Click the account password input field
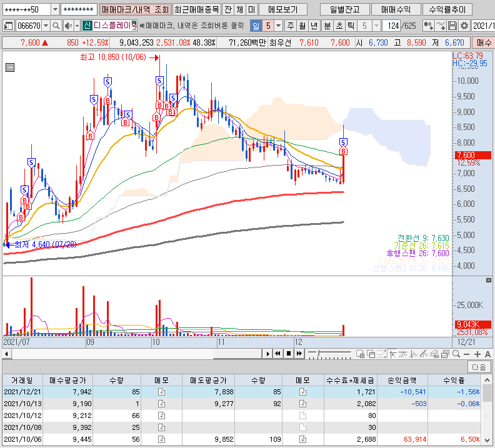 [79, 9]
